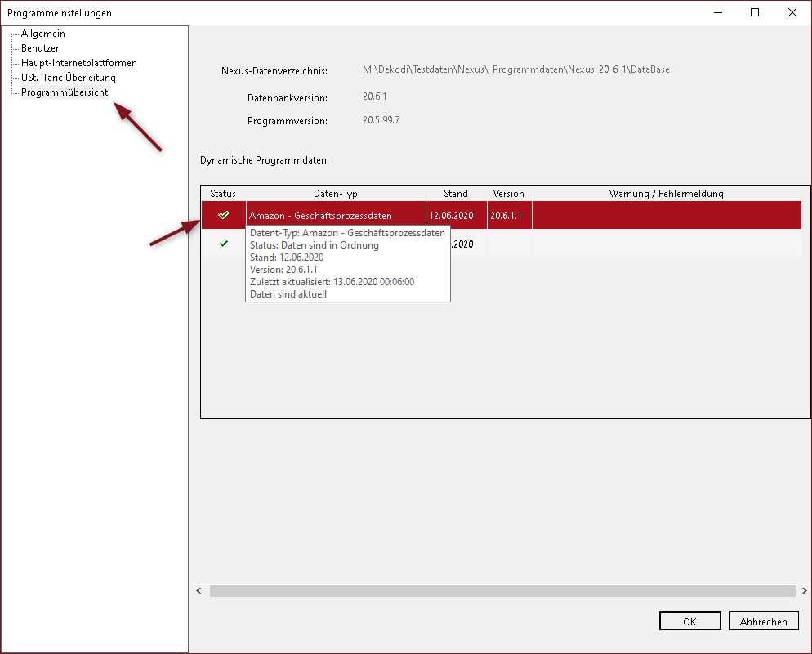Open the Benutzer settings page
812x654 pixels.
[39, 48]
